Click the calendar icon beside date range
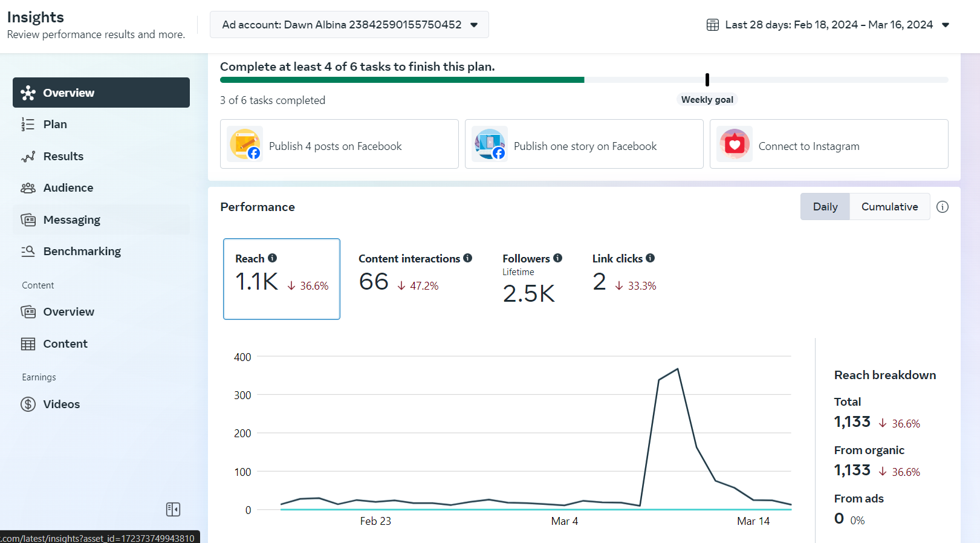This screenshot has height=543, width=980. 713,25
